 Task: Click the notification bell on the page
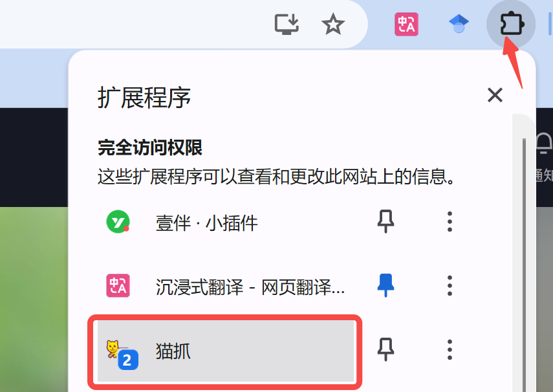[544, 143]
